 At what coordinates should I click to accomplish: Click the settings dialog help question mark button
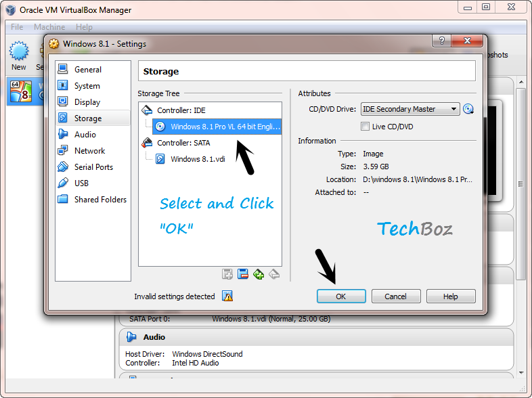pyautogui.click(x=441, y=41)
